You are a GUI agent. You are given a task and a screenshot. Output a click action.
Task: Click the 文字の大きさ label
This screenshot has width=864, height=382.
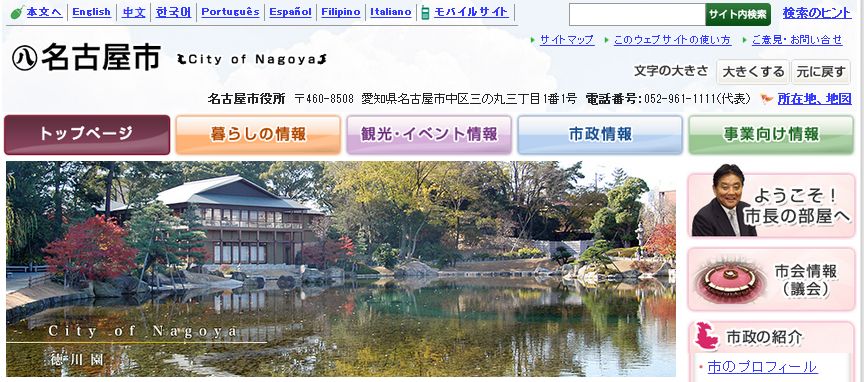coord(671,71)
